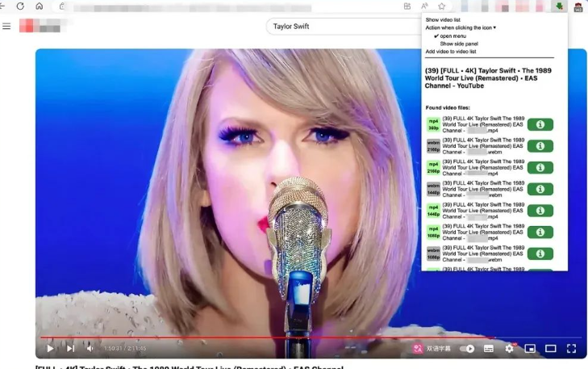Open the split screen icon in address bar
The image size is (588, 369).
point(407,6)
